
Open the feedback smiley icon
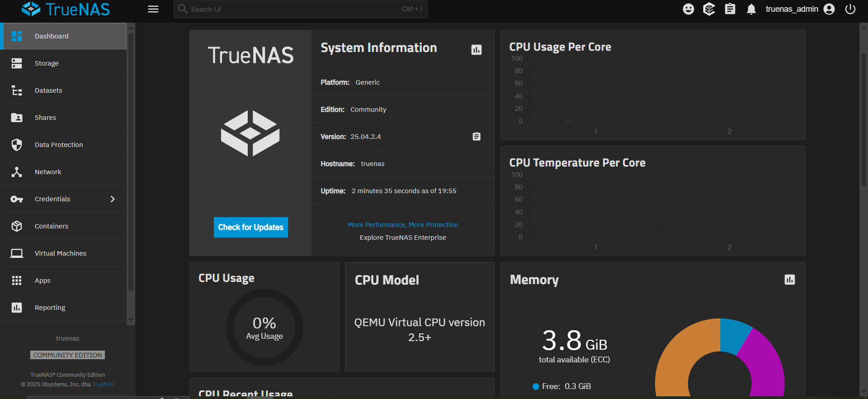(689, 9)
